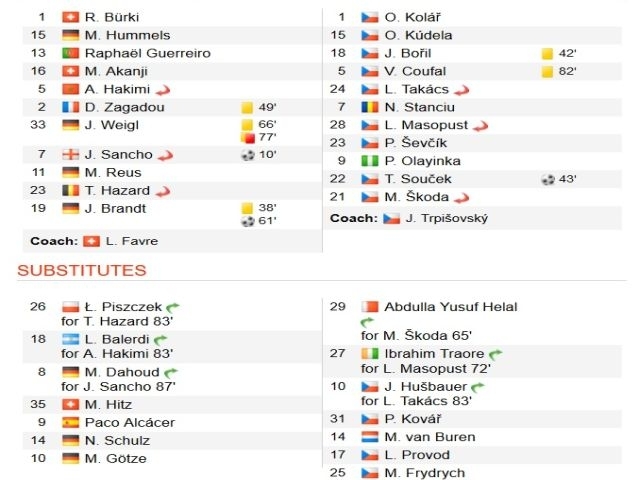Click the Nigeria flag beside P. Olayinka
Viewport: 640px width, 480px height.
point(370,161)
